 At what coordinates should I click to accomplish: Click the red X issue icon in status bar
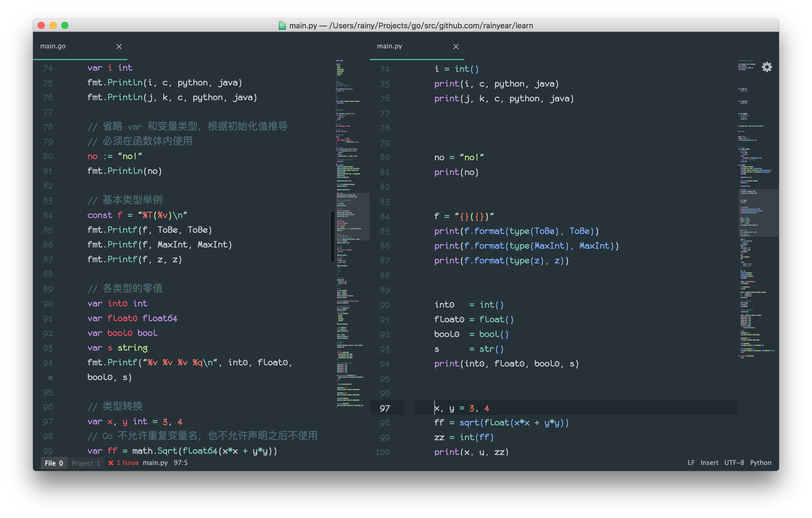click(111, 463)
